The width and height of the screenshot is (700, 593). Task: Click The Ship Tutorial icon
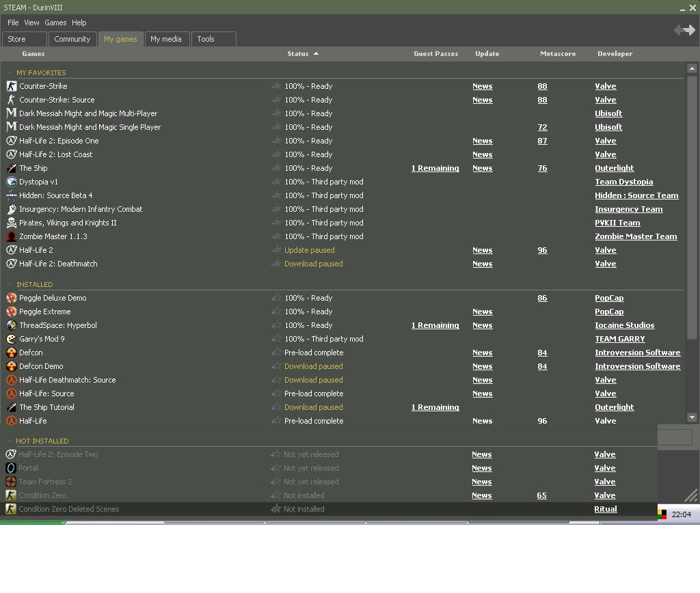[x=12, y=407]
